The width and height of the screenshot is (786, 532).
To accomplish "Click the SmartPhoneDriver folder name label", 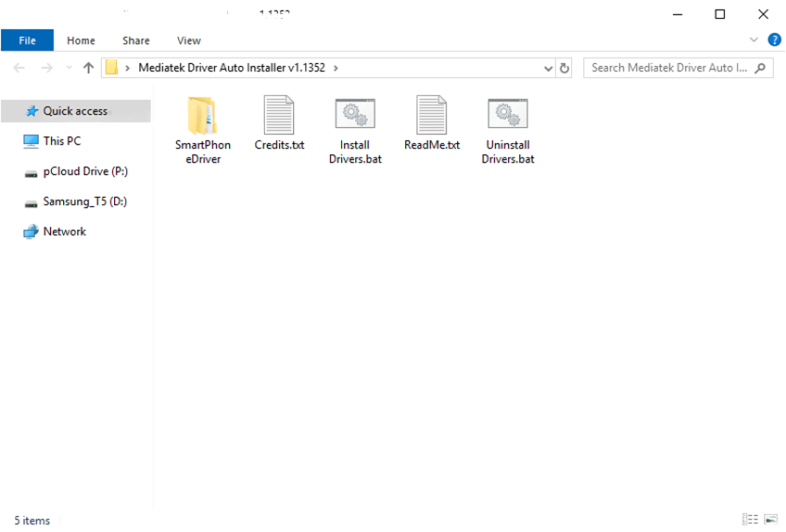I will [203, 152].
